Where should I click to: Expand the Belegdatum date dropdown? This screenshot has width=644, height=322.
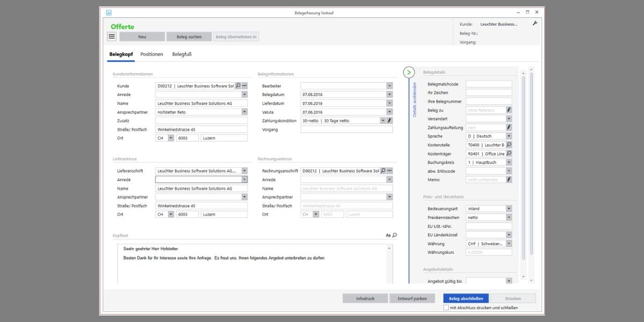click(x=390, y=94)
